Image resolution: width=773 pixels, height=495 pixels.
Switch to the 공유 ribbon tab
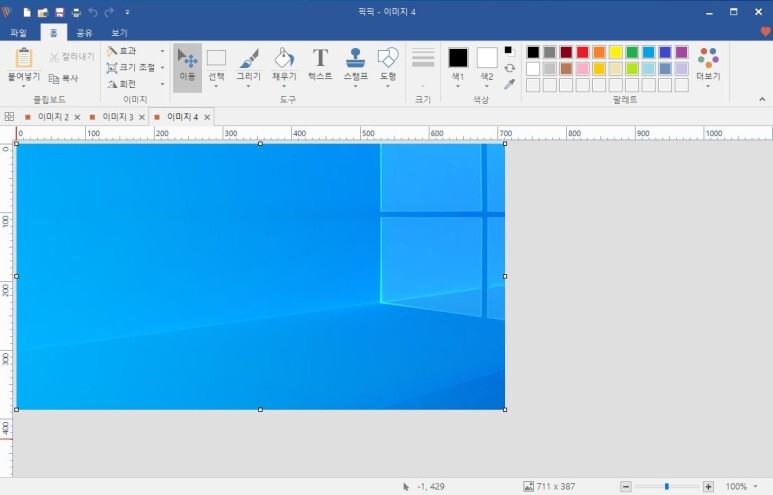coord(84,33)
